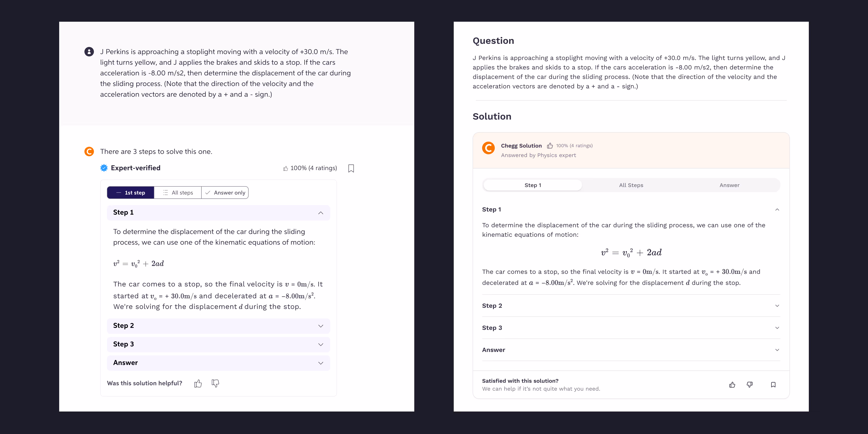Collapse Step 1 chevron in right panel

coord(777,210)
